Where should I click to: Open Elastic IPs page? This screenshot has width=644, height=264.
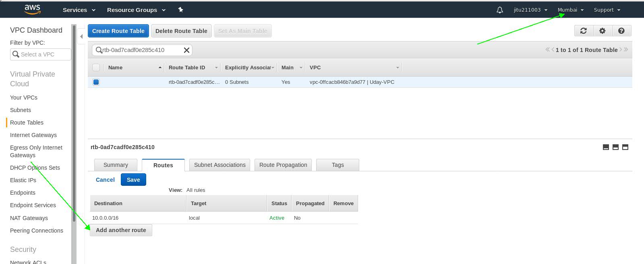tap(23, 180)
